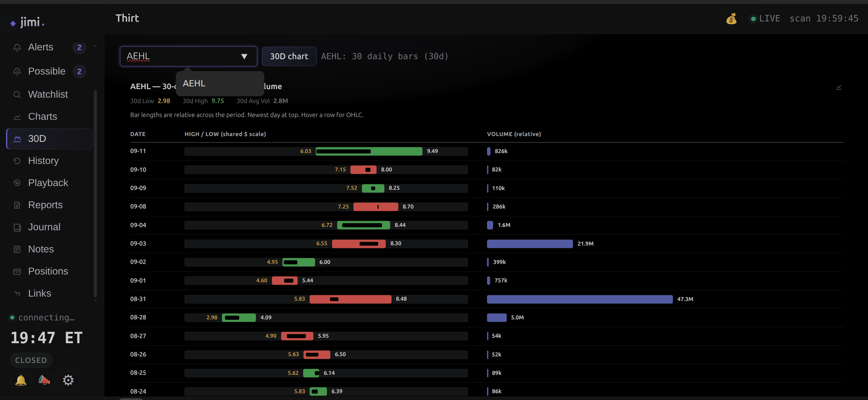Click the red high/low bar for 09-08
The image size is (868, 400).
(x=376, y=207)
